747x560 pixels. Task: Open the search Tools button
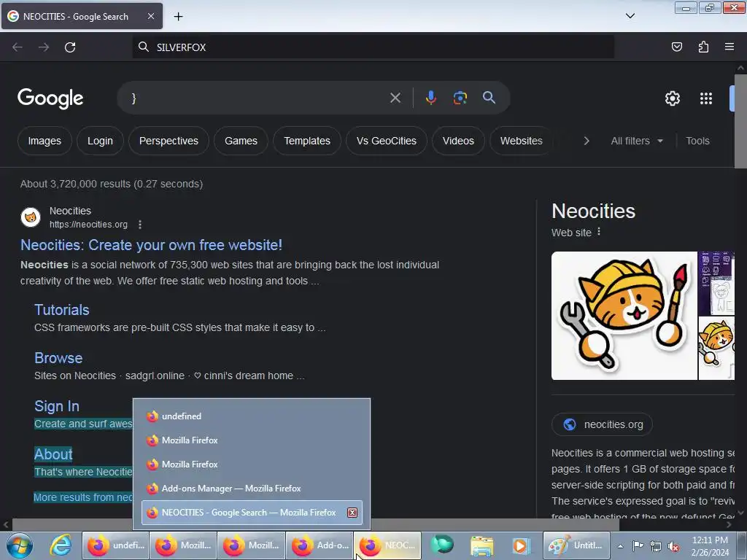click(697, 141)
